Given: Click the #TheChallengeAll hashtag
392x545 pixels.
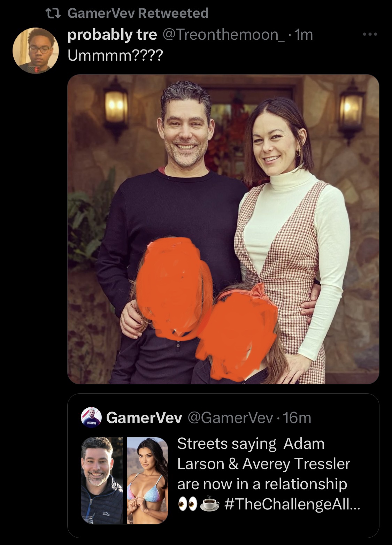Looking at the screenshot, I should pos(292,504).
